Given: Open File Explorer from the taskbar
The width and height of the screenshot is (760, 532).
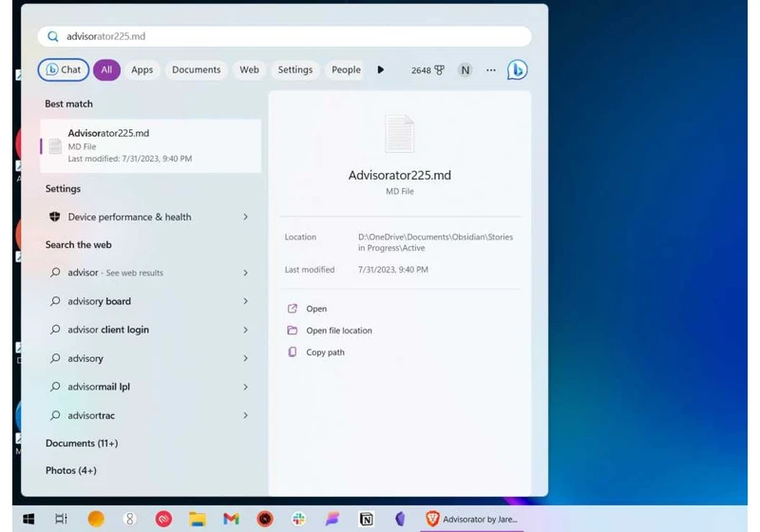Looking at the screenshot, I should pos(198,520).
